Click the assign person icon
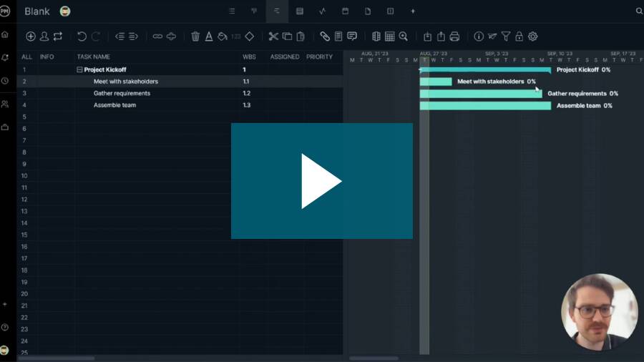Image resolution: width=644 pixels, height=362 pixels. click(44, 36)
